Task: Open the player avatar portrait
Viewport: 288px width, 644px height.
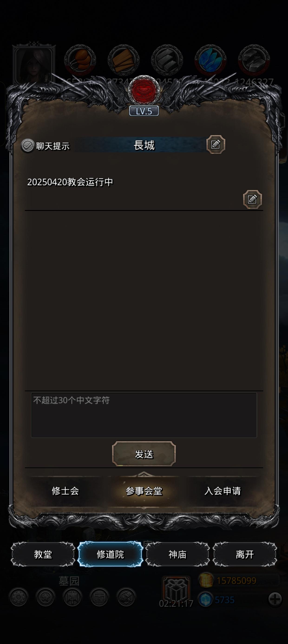Action: coord(34,64)
